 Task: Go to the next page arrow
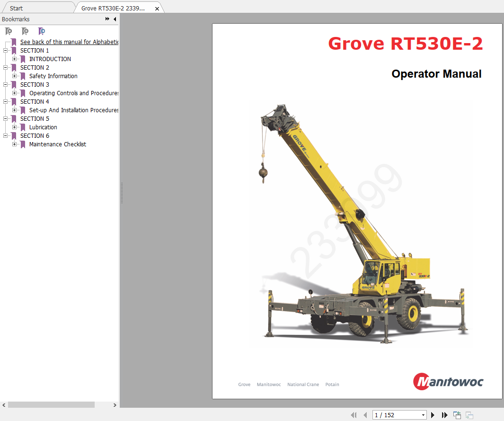(x=433, y=415)
